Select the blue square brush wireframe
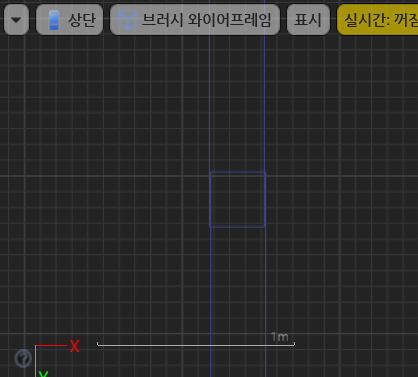Screen dimensions: 418x377 click(238, 200)
